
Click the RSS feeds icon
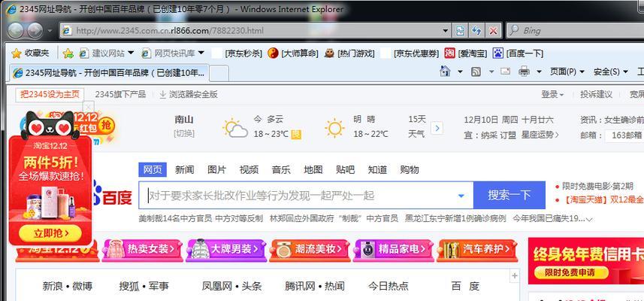click(x=476, y=71)
